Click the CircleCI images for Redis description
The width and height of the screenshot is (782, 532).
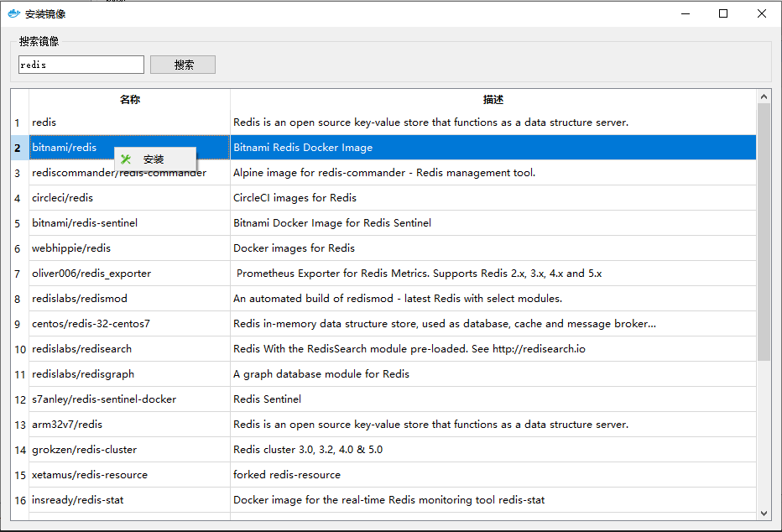pyautogui.click(x=493, y=198)
